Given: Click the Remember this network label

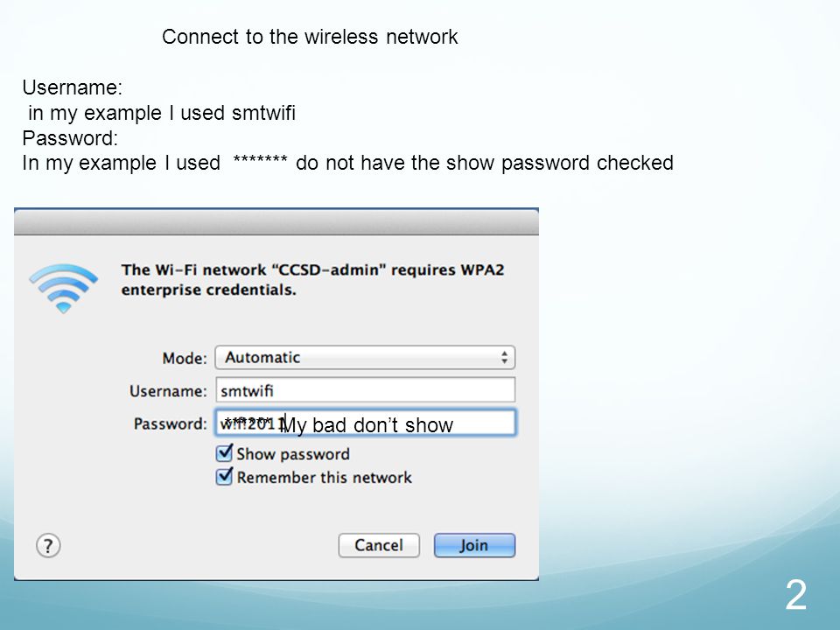Looking at the screenshot, I should [x=324, y=478].
